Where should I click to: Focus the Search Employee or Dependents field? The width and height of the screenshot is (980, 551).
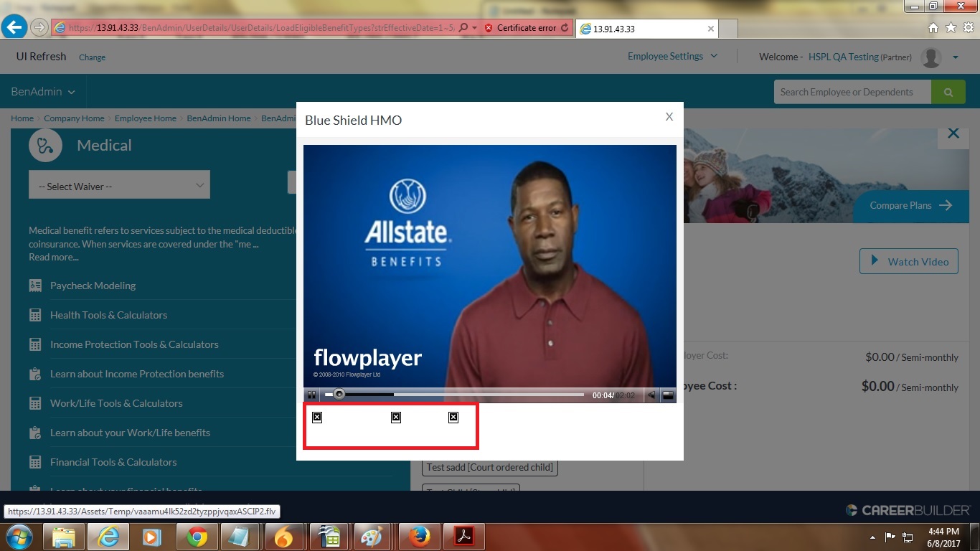pyautogui.click(x=852, y=92)
